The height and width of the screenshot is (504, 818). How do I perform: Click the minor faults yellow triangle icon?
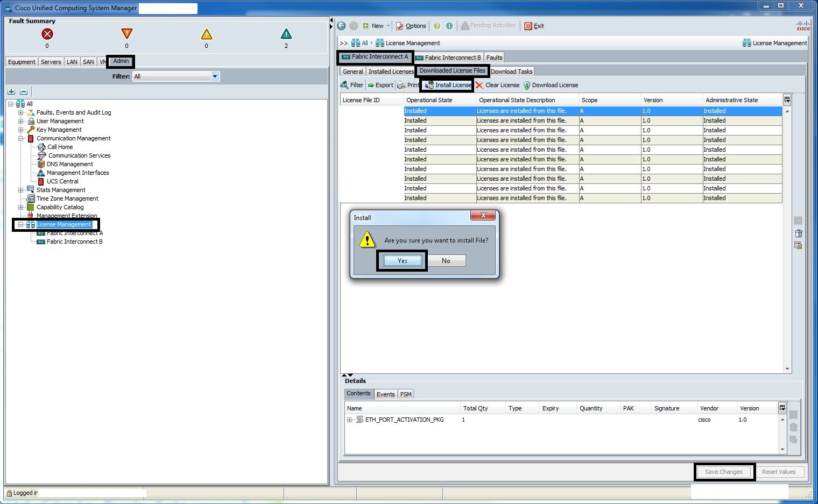207,34
